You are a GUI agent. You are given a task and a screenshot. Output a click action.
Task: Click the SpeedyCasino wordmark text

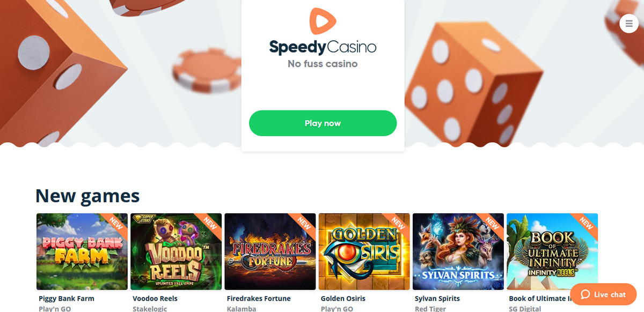click(323, 47)
